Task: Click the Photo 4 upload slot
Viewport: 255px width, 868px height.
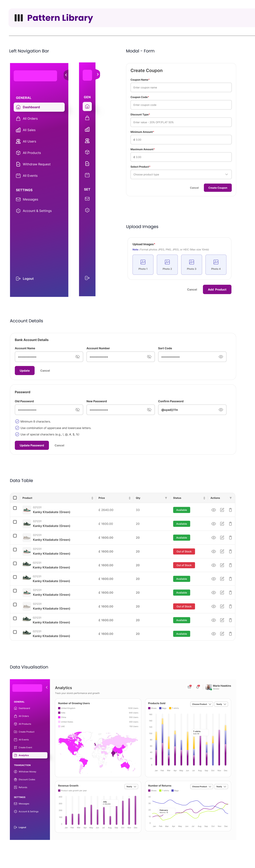Action: click(x=216, y=265)
